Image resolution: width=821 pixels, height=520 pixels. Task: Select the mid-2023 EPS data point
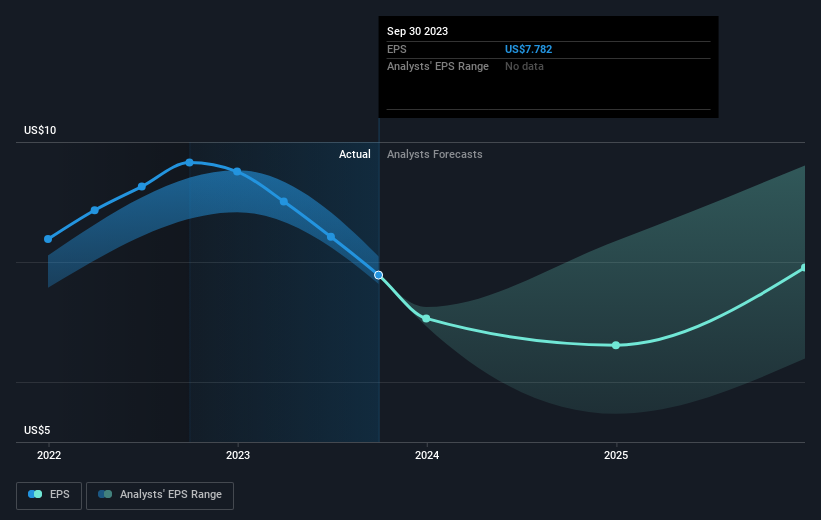tap(331, 237)
